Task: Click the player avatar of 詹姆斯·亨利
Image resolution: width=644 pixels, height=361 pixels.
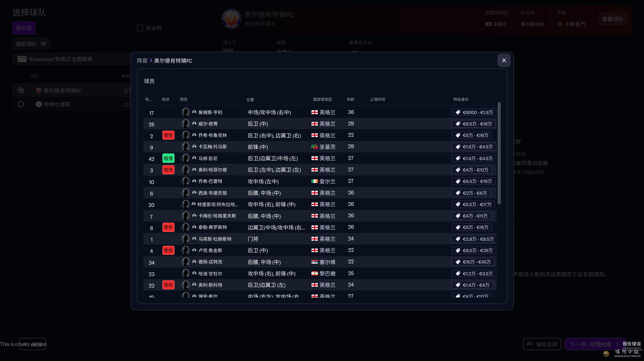Action: tap(185, 112)
